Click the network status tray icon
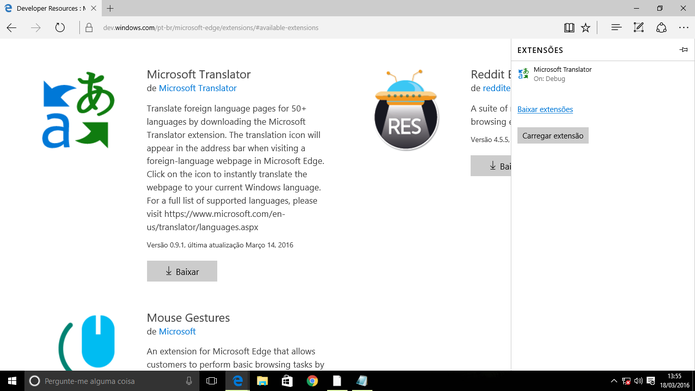The image size is (695, 391). (x=626, y=381)
